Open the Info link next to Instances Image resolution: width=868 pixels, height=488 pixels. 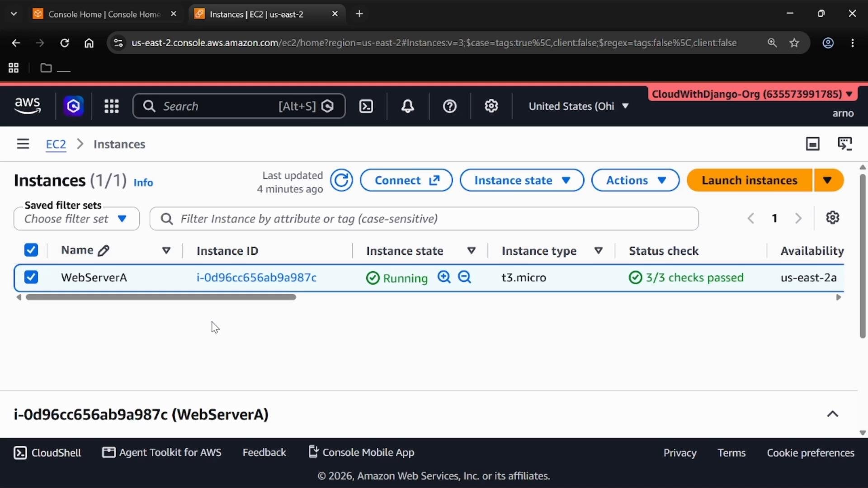click(143, 183)
